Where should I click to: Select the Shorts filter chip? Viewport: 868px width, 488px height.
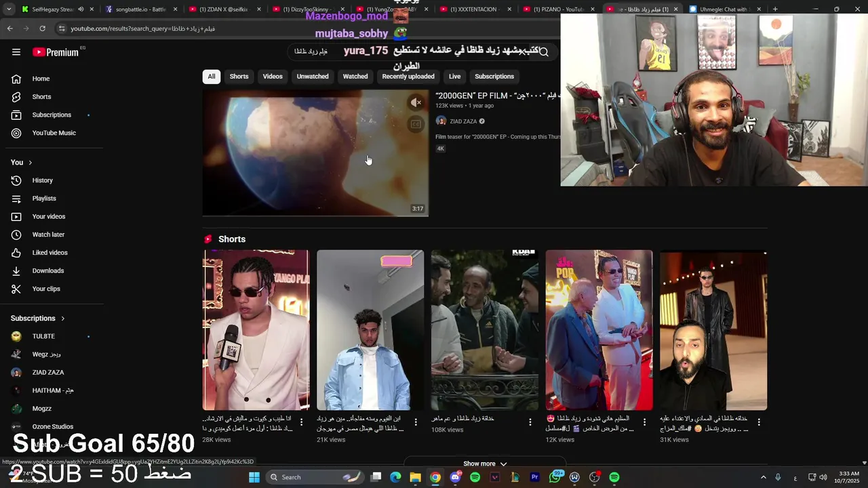point(239,77)
